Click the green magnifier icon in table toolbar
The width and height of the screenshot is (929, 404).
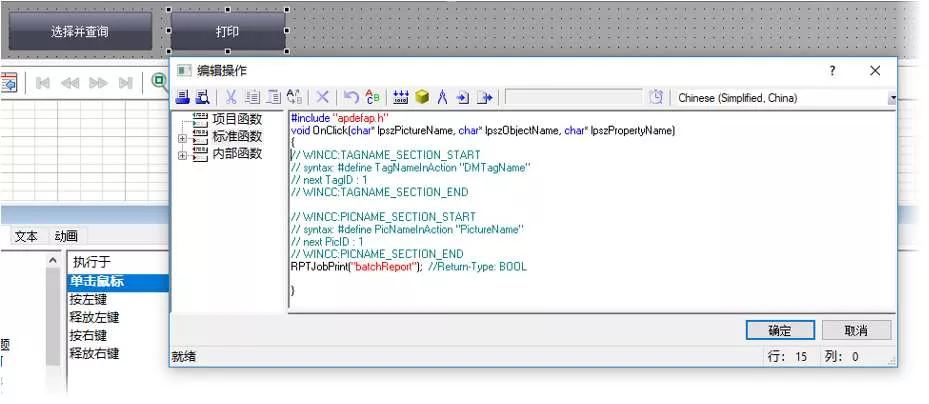(x=159, y=82)
